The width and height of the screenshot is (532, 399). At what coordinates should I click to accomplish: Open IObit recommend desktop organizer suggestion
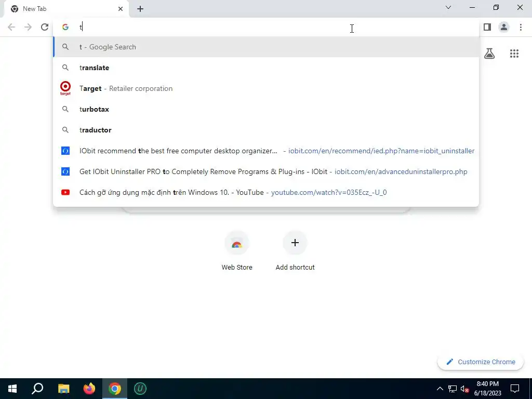tap(266, 151)
